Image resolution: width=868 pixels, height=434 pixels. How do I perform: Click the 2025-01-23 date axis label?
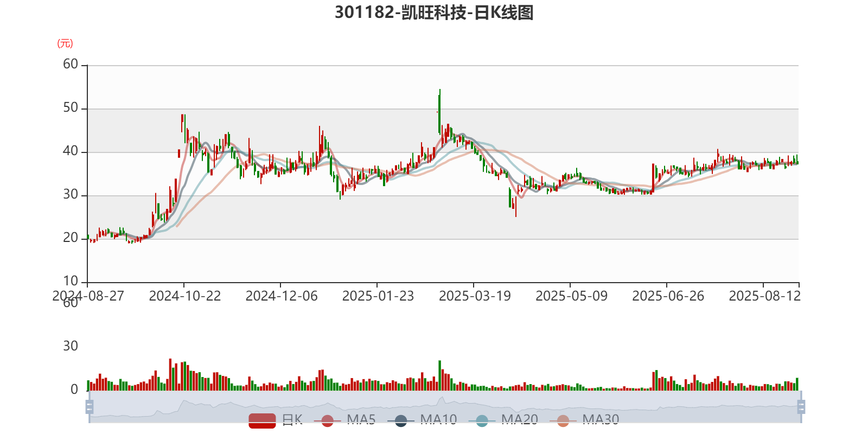[x=378, y=296]
